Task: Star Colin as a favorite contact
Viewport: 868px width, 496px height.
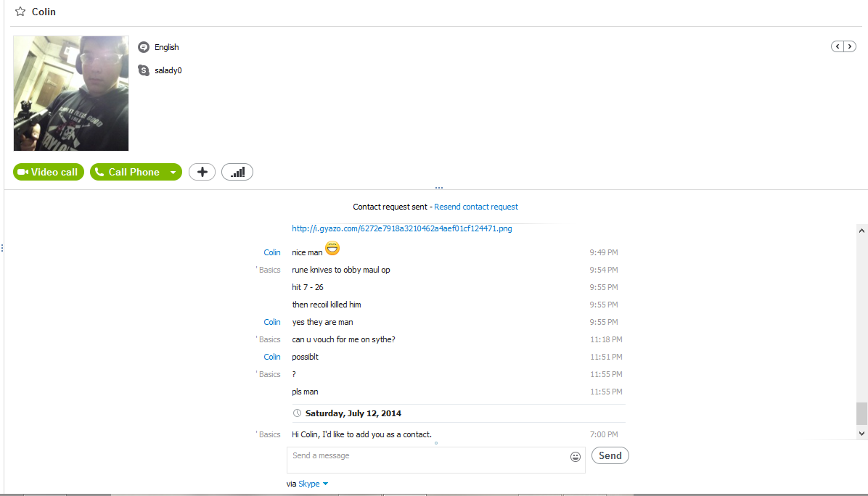Action: [20, 12]
